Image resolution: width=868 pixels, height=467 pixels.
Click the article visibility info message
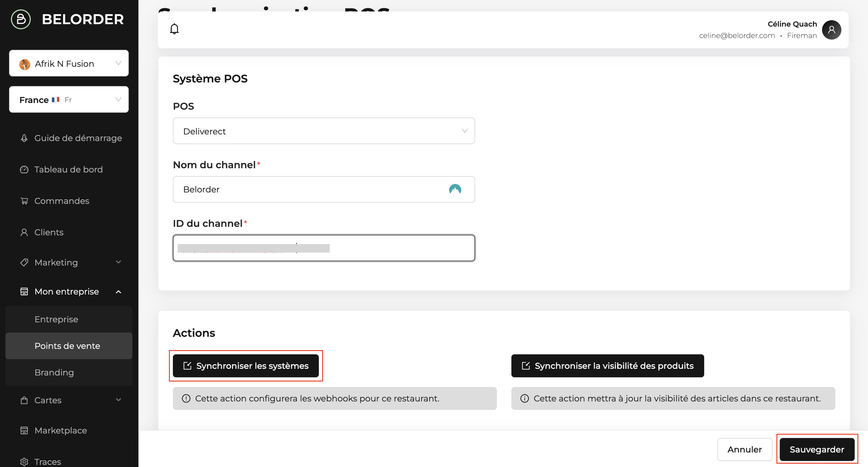coord(673,398)
